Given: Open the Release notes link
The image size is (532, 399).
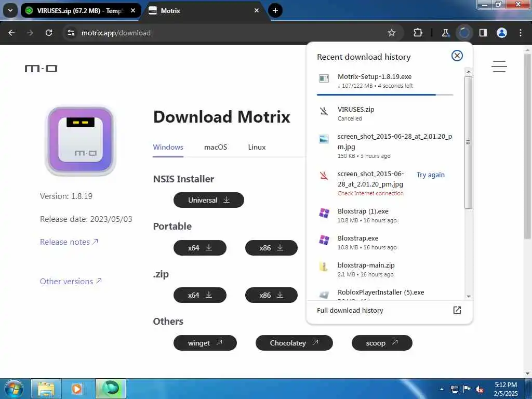Looking at the screenshot, I should click(69, 242).
